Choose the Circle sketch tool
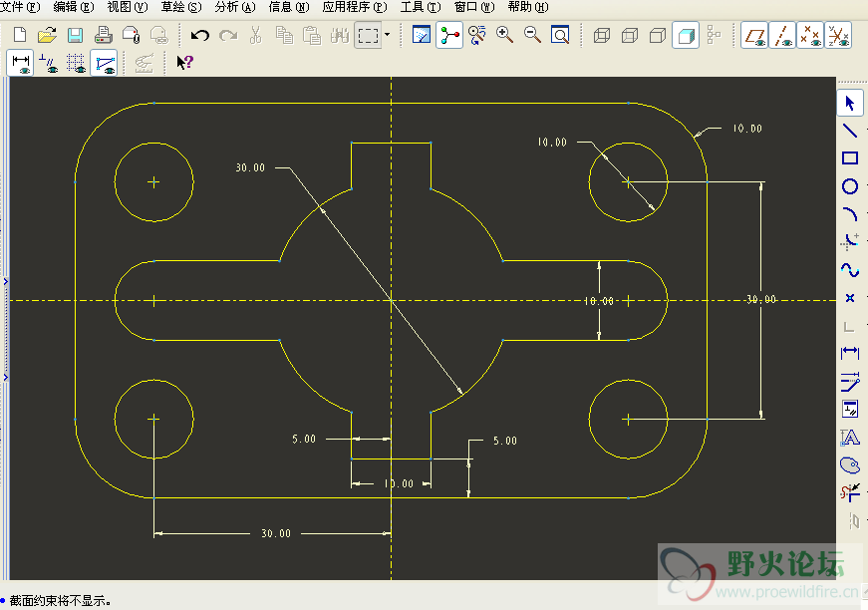The image size is (868, 610). tap(850, 186)
